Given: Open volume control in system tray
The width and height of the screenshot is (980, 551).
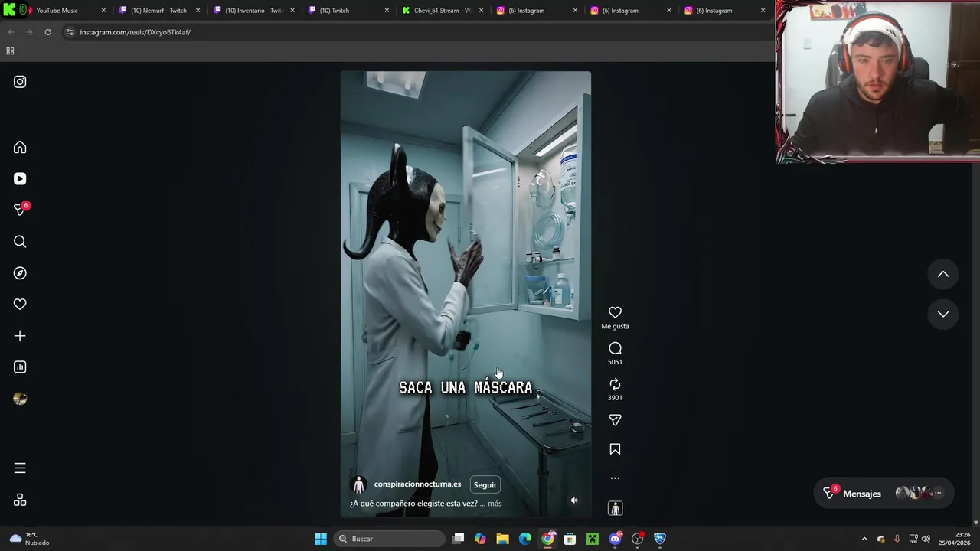Looking at the screenshot, I should [x=926, y=539].
